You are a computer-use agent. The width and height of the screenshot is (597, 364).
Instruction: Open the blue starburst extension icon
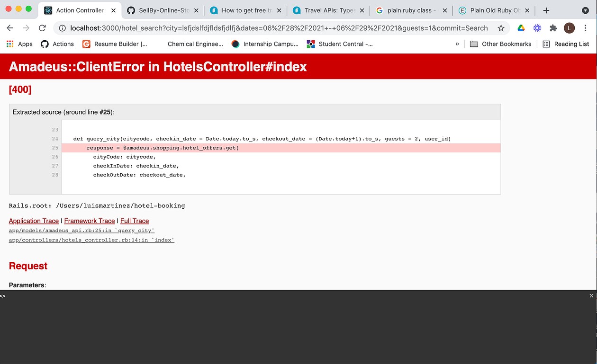coord(537,28)
